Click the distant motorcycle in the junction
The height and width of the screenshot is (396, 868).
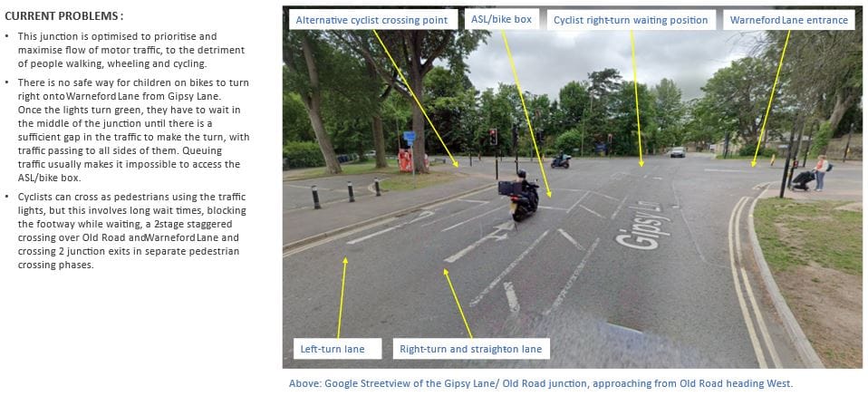[x=560, y=160]
